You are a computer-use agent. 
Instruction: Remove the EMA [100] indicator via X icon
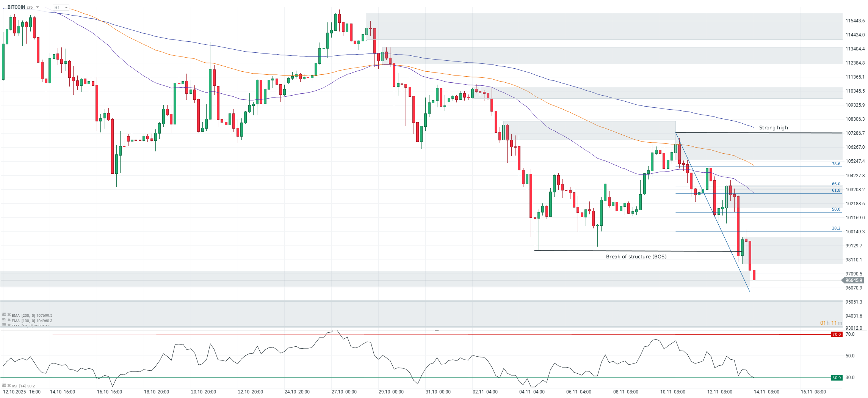[9, 320]
